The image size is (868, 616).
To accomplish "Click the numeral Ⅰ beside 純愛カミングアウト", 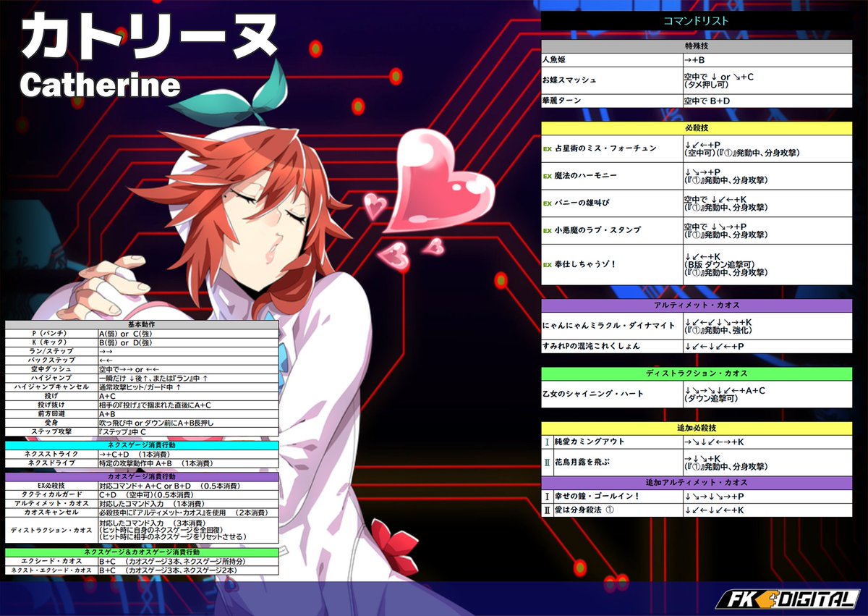I will 547,442.
